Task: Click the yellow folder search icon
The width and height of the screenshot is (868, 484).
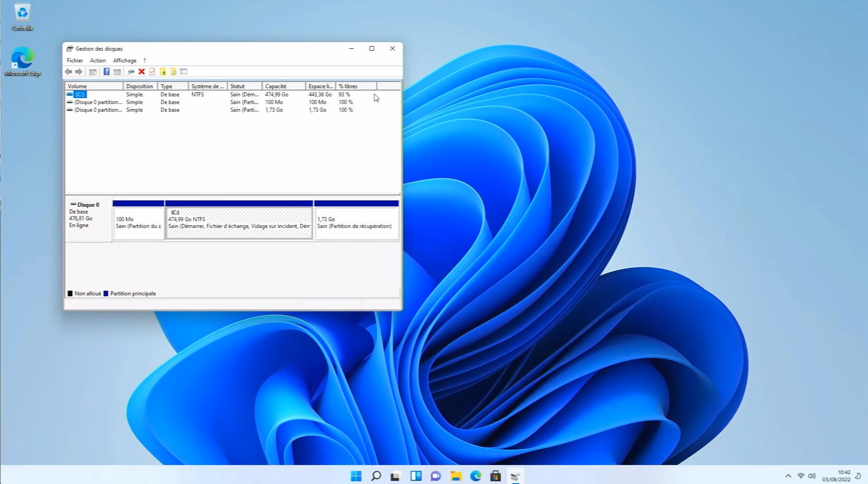Action: 173,71
